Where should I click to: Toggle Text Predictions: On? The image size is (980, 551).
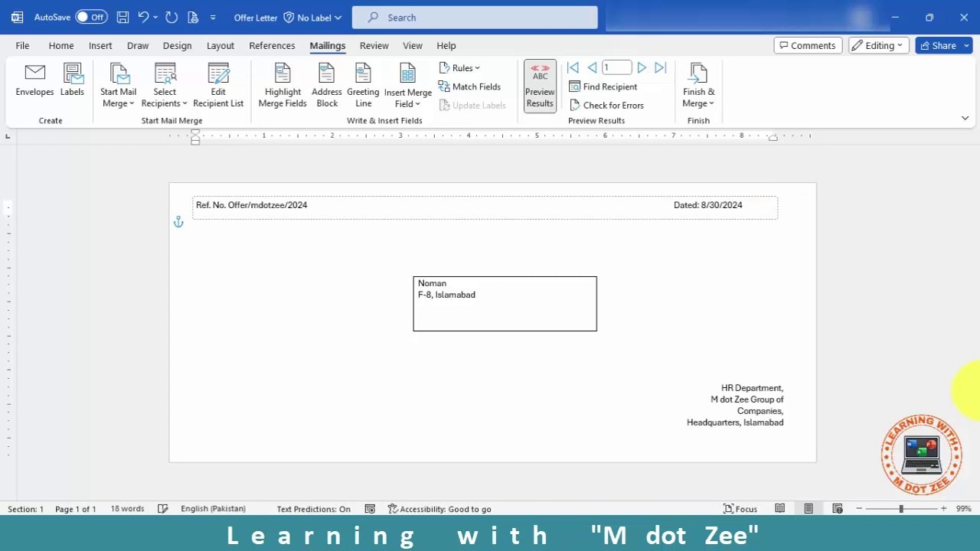pos(313,509)
